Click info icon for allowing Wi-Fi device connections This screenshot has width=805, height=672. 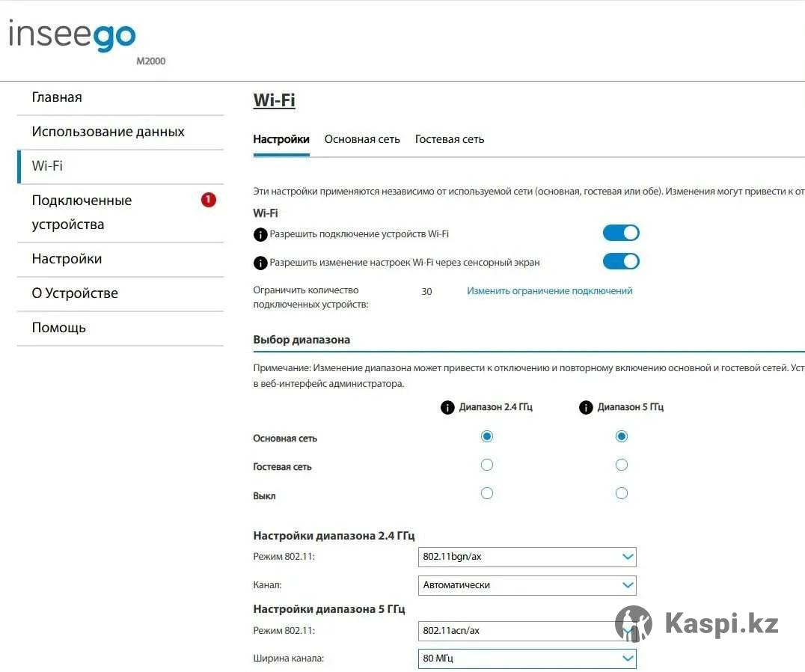tap(260, 235)
